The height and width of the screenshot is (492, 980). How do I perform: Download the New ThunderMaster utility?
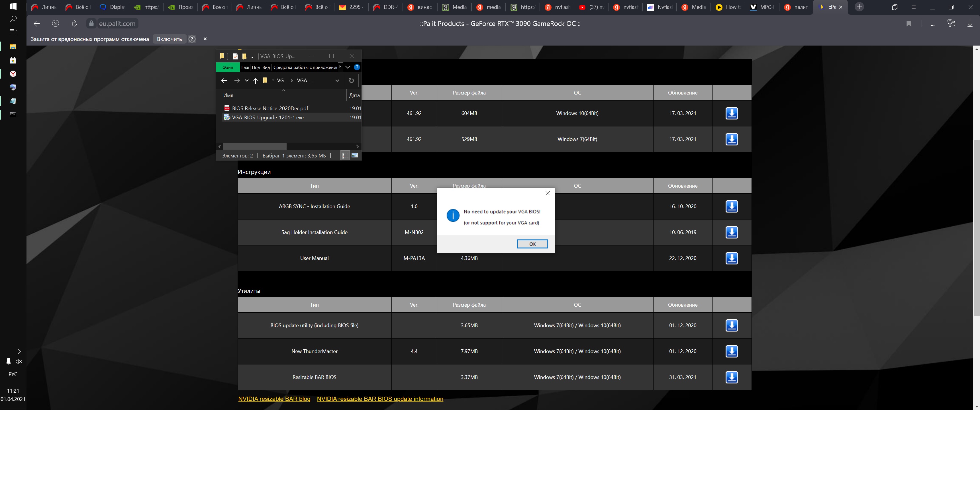coord(731,351)
